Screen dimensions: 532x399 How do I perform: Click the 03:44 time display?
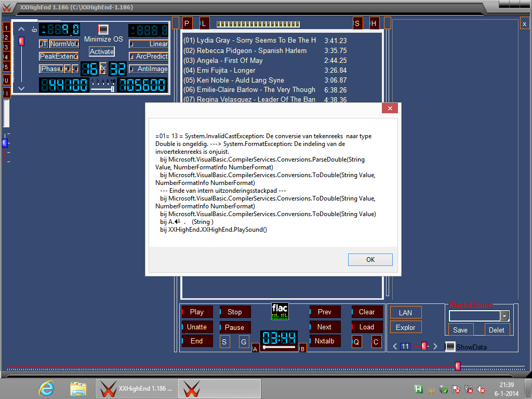[x=279, y=338]
